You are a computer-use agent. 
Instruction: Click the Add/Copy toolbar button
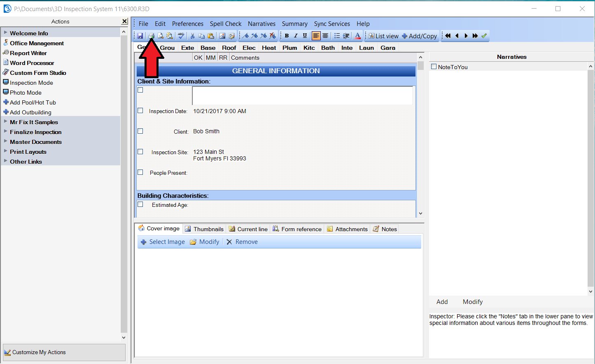419,36
